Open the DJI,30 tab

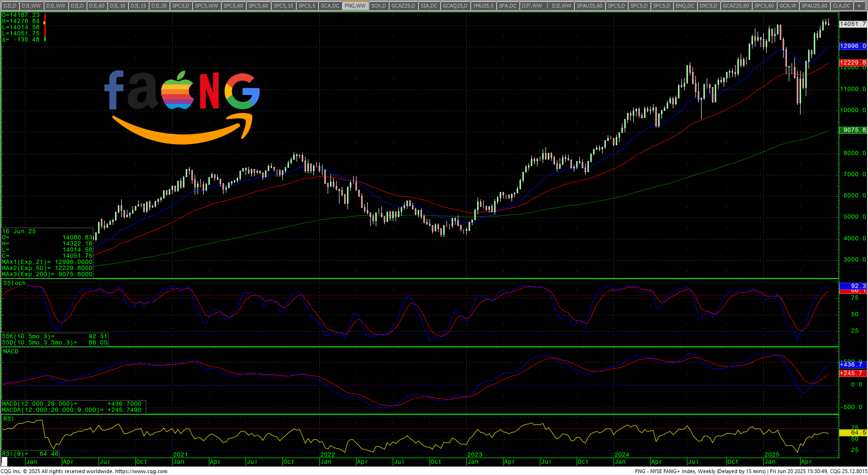click(x=159, y=6)
